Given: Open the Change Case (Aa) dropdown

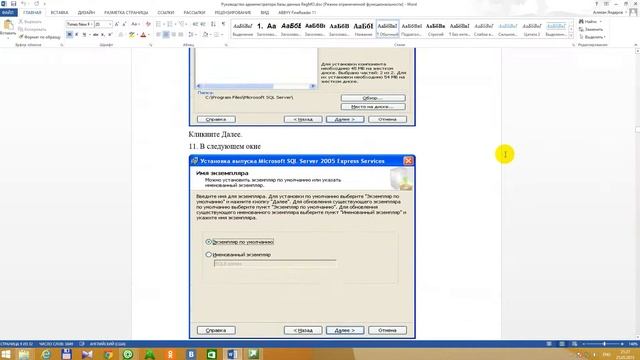Looking at the screenshot, I should click(x=135, y=24).
